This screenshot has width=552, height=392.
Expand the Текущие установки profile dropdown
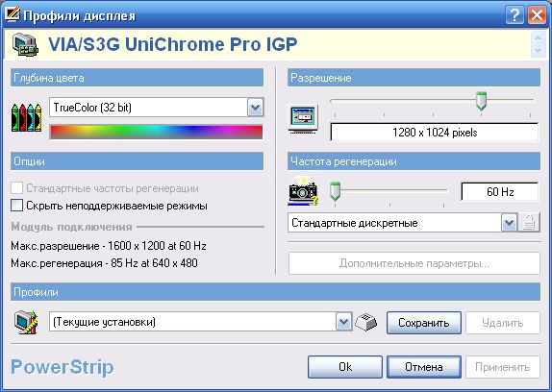click(x=343, y=322)
